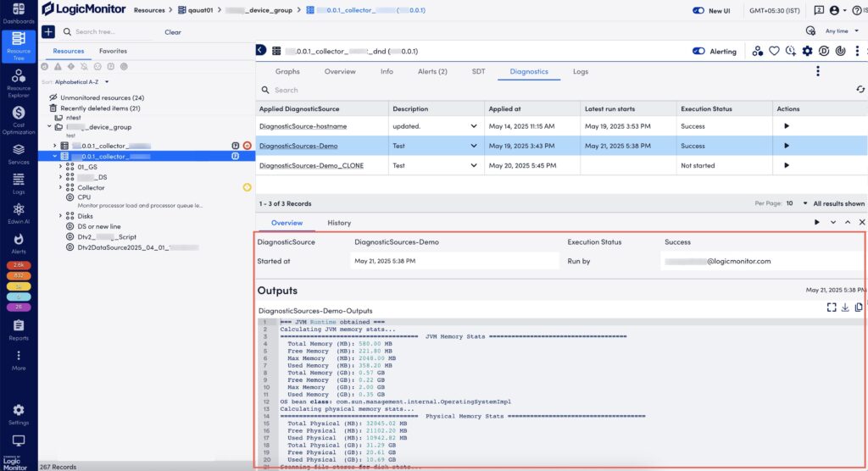Open qauat01 in the breadcrumb
The image size is (868, 471).
[x=200, y=10]
